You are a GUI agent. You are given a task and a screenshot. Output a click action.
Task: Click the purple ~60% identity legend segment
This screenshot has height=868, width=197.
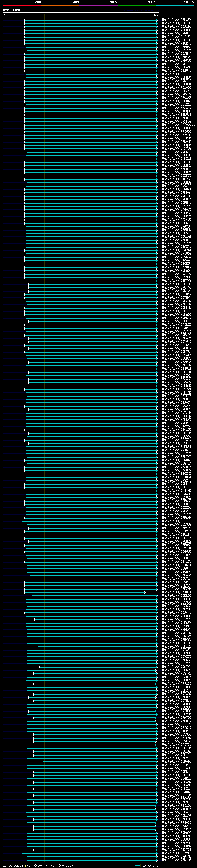[98, 6]
